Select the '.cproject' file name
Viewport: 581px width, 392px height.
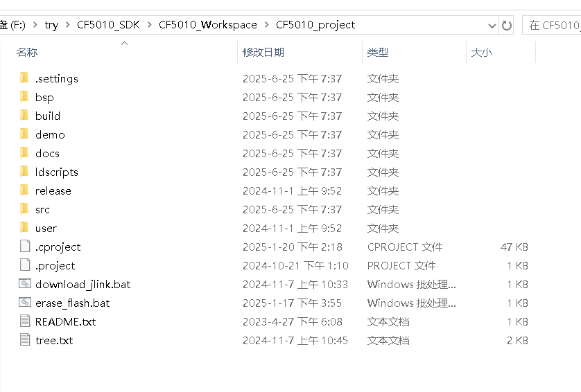pos(58,247)
